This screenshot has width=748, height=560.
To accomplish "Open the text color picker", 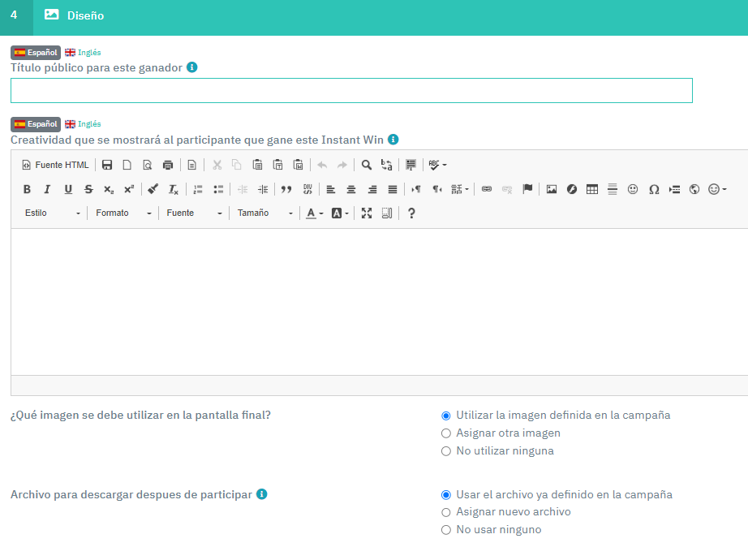I will (314, 213).
